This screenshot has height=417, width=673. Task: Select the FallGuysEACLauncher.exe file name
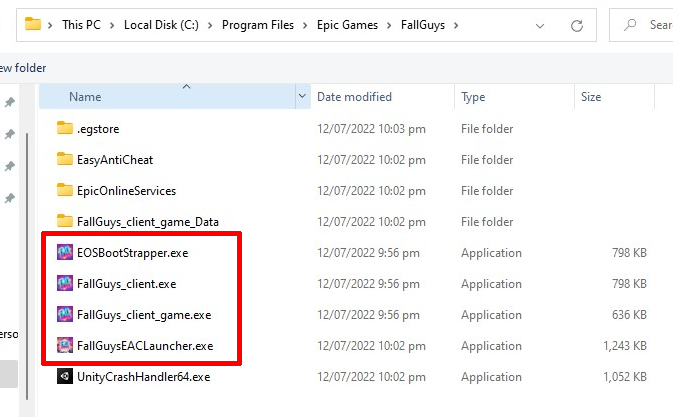(145, 345)
